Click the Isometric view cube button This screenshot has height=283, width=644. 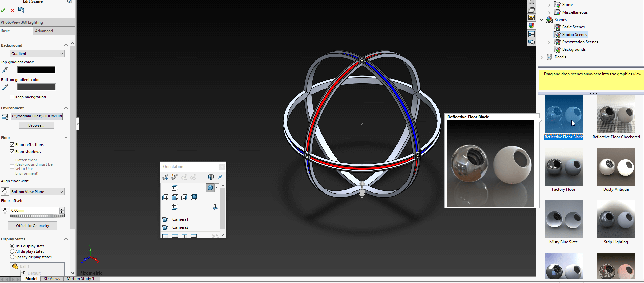210,188
